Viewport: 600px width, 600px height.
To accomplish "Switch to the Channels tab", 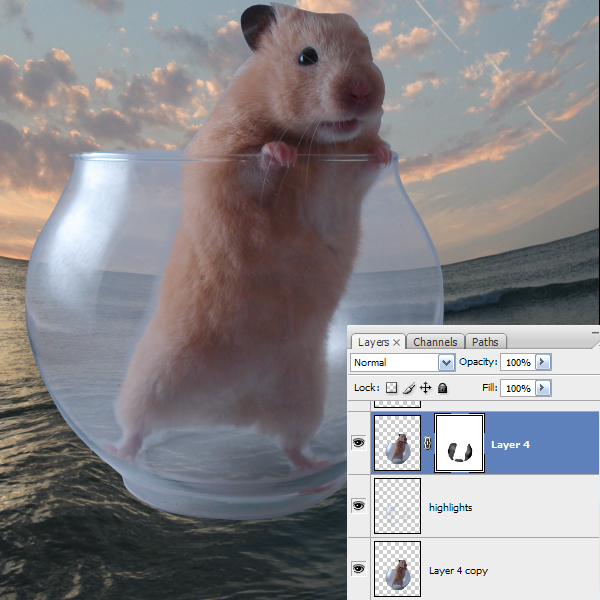I will (x=435, y=342).
